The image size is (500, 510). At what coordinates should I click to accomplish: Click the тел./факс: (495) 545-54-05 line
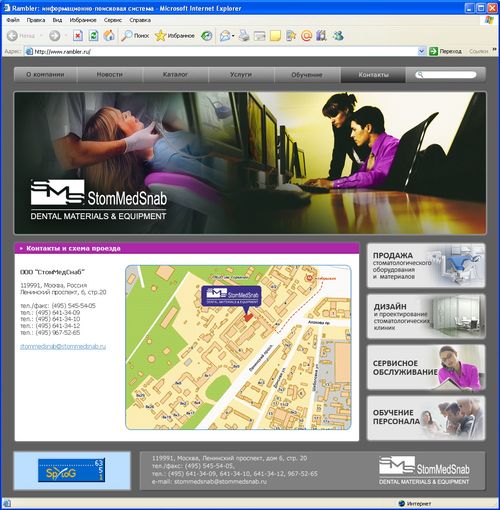(58, 306)
